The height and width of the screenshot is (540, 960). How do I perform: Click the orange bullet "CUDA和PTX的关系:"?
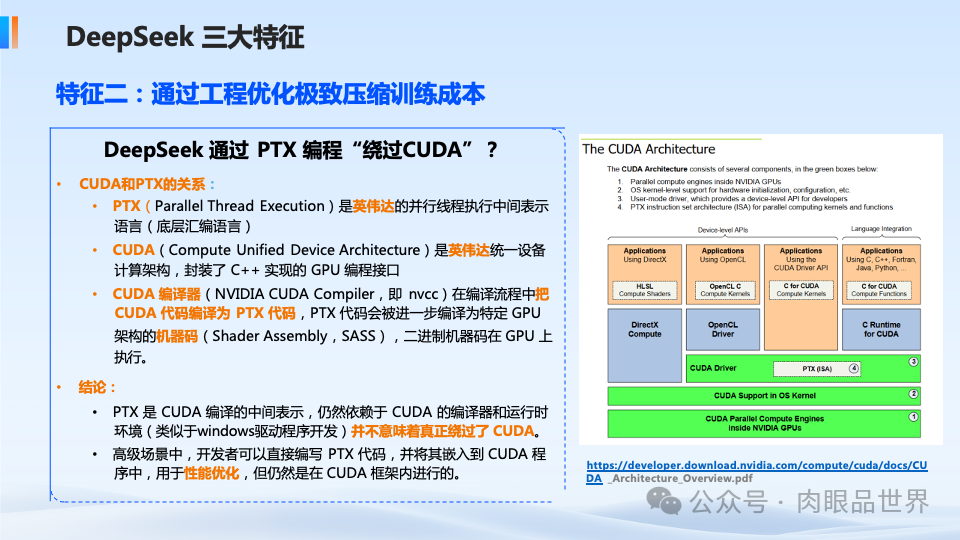(x=147, y=184)
